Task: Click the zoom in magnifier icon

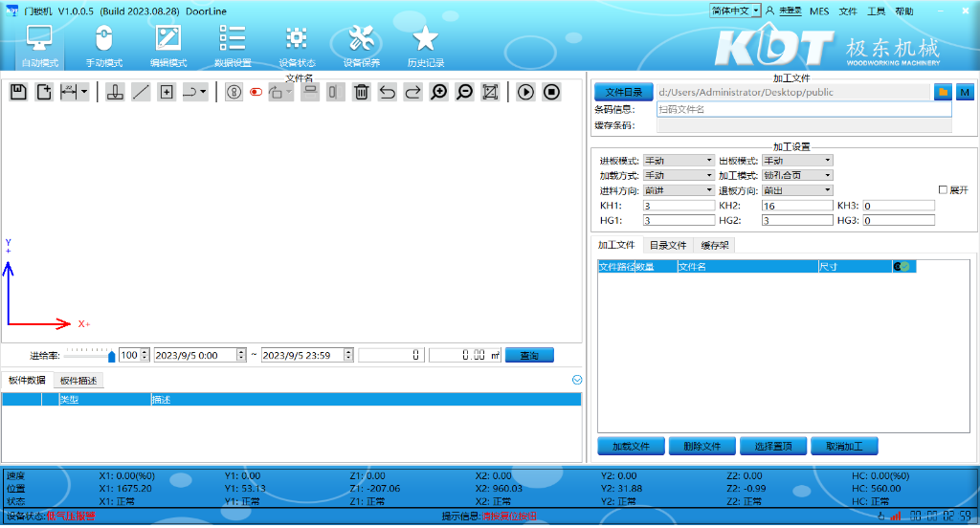Action: pos(439,92)
